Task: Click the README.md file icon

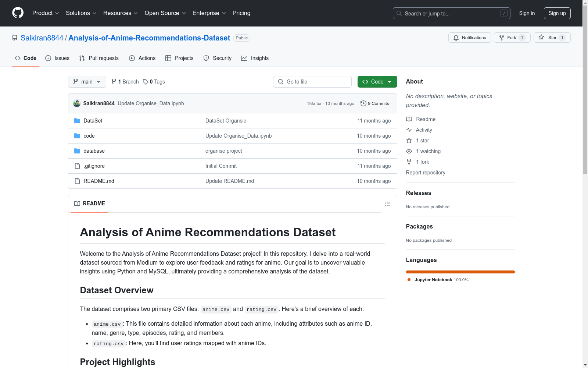Action: coord(77,181)
